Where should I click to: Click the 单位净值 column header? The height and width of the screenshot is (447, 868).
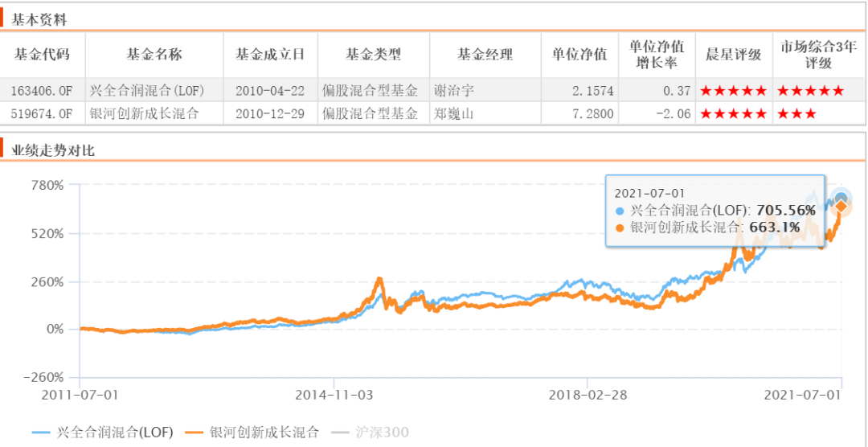[579, 55]
